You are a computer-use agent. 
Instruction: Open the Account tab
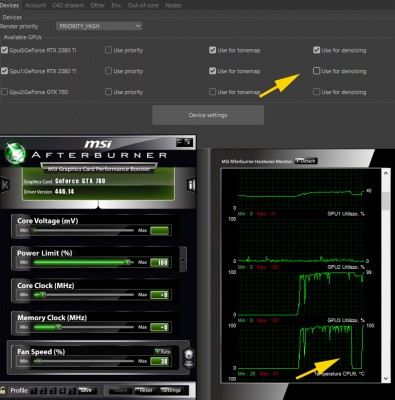click(x=35, y=5)
